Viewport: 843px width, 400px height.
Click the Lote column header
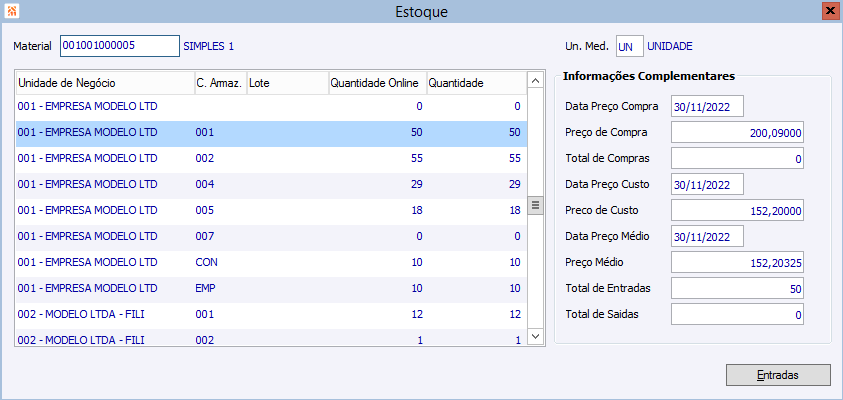click(x=286, y=83)
